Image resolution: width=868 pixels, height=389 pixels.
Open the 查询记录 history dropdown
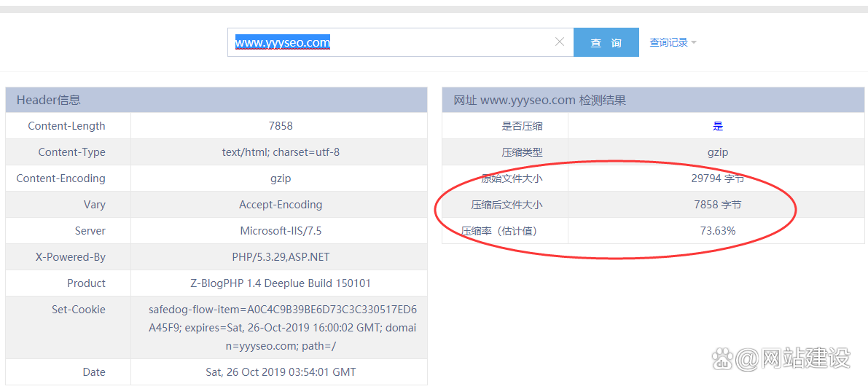click(673, 42)
